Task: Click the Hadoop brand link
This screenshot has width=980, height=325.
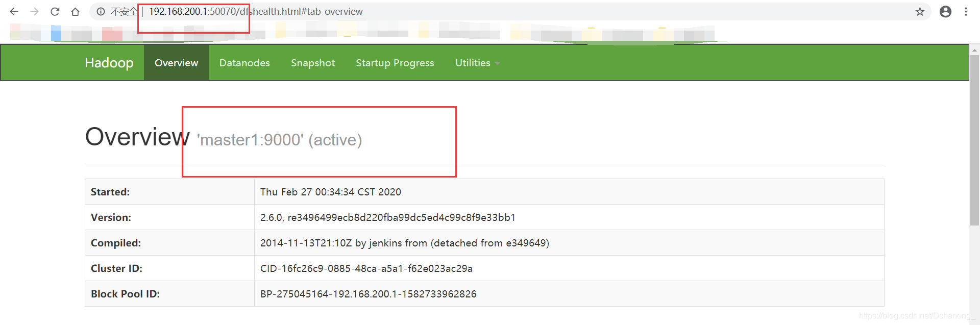Action: 109,63
